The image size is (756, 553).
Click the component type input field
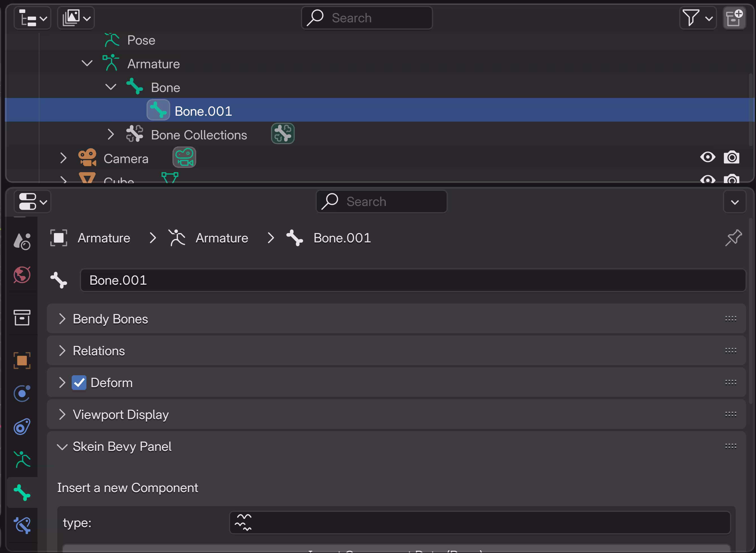(480, 522)
